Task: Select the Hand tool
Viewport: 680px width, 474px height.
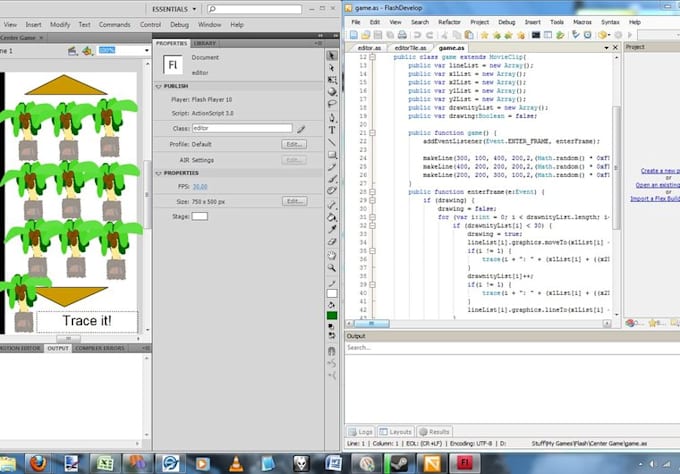Action: pos(332,255)
